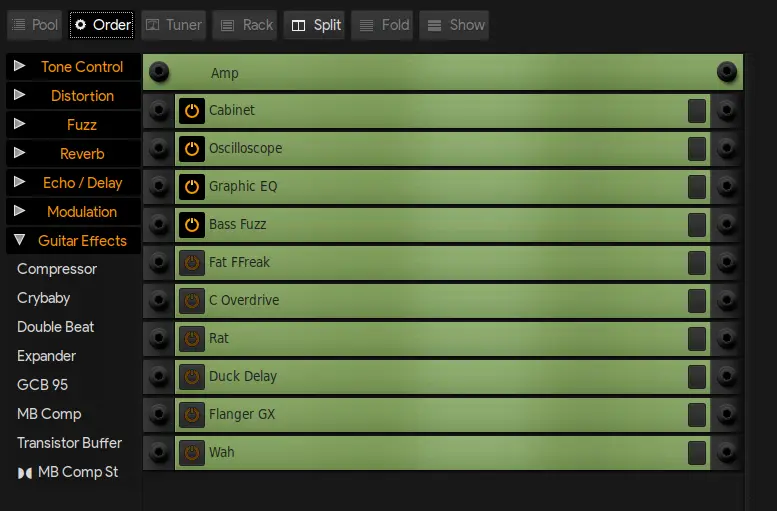The width and height of the screenshot is (777, 511).
Task: Collapse the Guitar Effects category
Action: pos(19,240)
